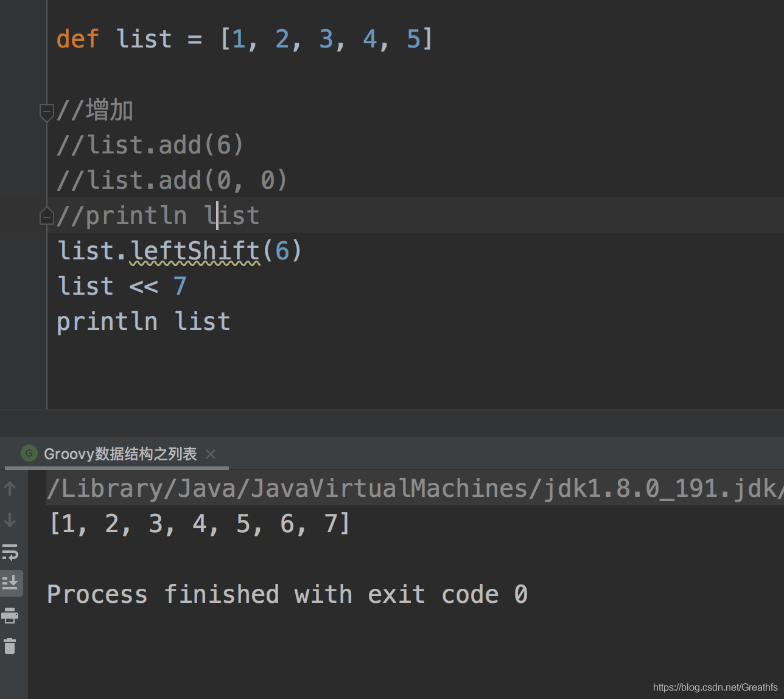Toggle soft-wrap icon in run panel

10,553
